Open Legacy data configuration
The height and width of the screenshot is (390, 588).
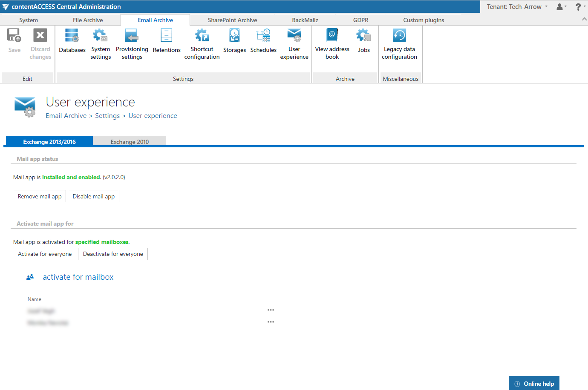click(x=399, y=44)
